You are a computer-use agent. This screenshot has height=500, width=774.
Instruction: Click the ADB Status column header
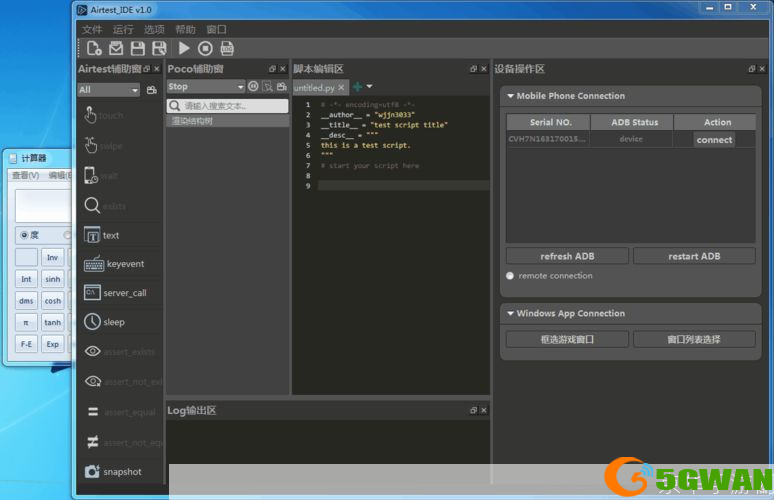[x=634, y=122]
